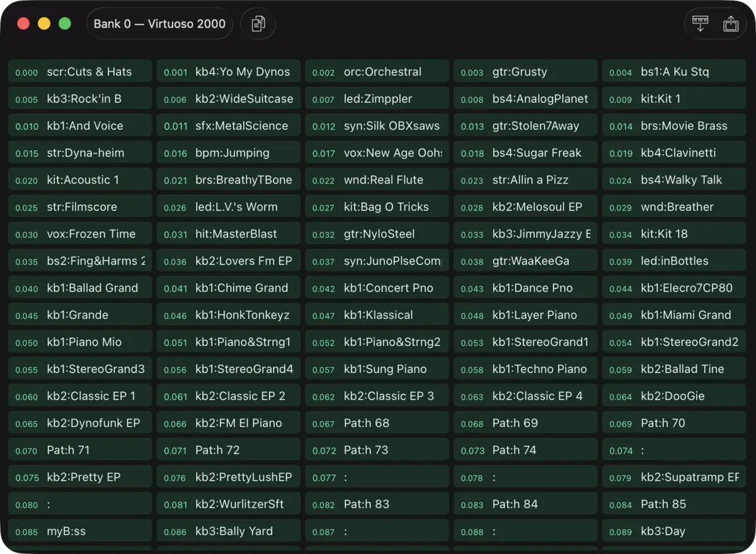Select kb2:Classic EP 3 patch
The width and height of the screenshot is (756, 554).
(377, 396)
